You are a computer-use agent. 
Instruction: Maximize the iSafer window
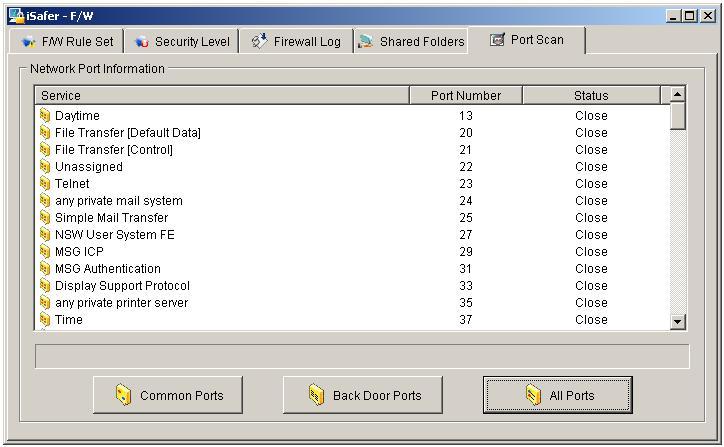coord(689,16)
